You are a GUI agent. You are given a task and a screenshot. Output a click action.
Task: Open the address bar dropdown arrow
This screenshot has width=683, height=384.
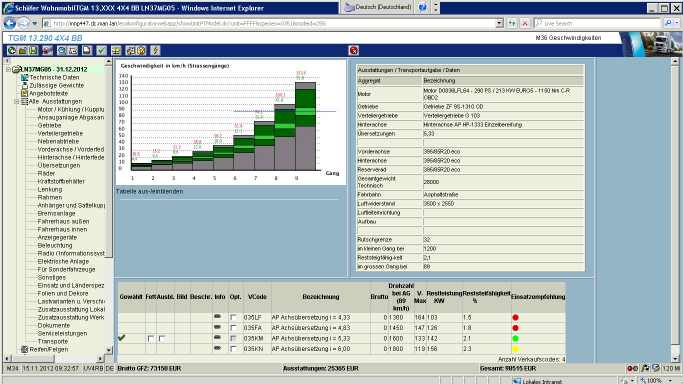pos(500,23)
